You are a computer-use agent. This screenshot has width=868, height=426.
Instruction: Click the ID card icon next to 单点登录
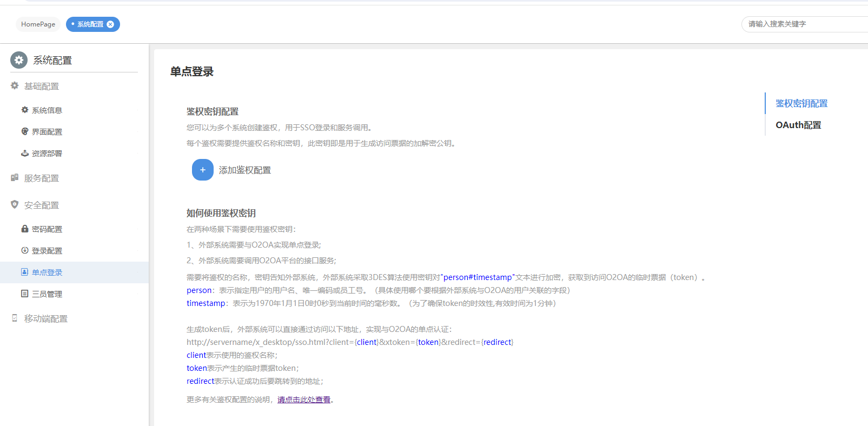click(25, 272)
